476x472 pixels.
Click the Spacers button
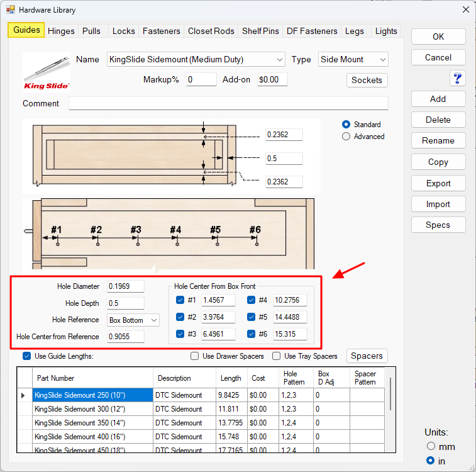(367, 356)
